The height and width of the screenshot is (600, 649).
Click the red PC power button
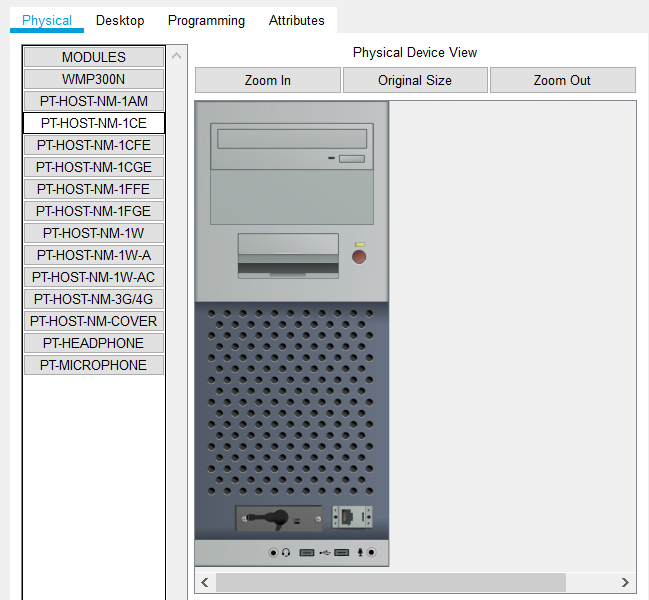coord(359,257)
